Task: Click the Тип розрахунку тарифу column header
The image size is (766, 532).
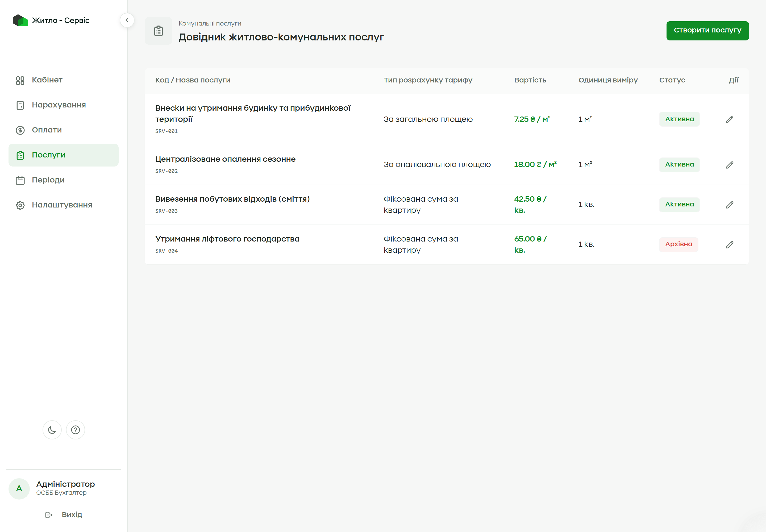Action: coord(428,80)
